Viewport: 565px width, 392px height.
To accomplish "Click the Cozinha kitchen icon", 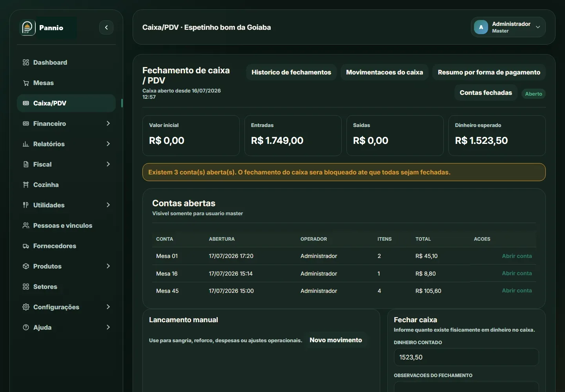I will (x=26, y=185).
